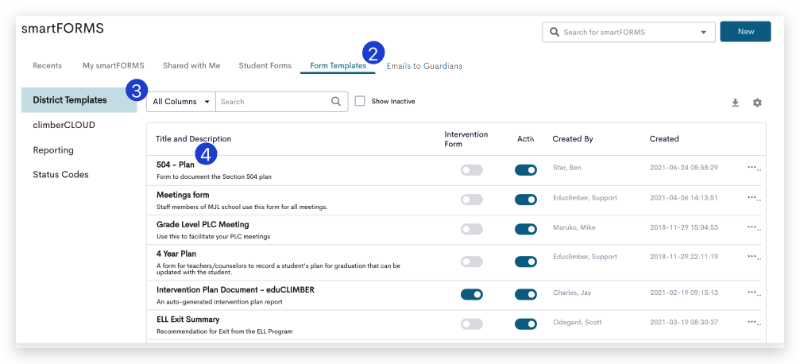Click created date 2021-06-24 08:58:29

[684, 167]
